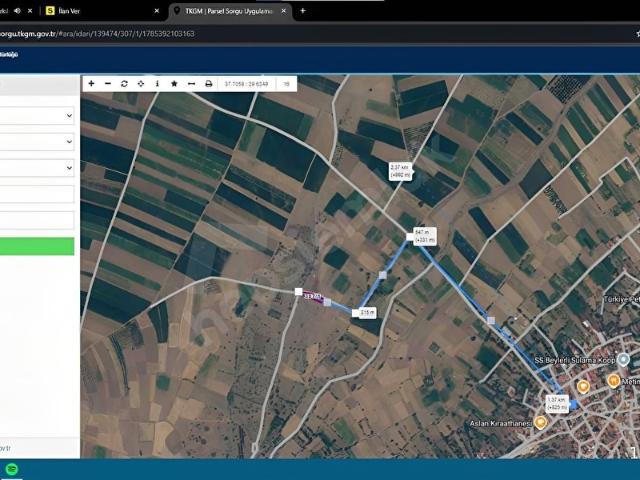Click the first text field below dropdowns

pyautogui.click(x=37, y=194)
